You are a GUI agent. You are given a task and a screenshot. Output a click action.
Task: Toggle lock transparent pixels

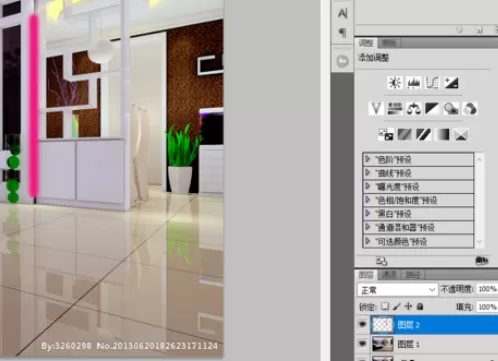click(385, 306)
